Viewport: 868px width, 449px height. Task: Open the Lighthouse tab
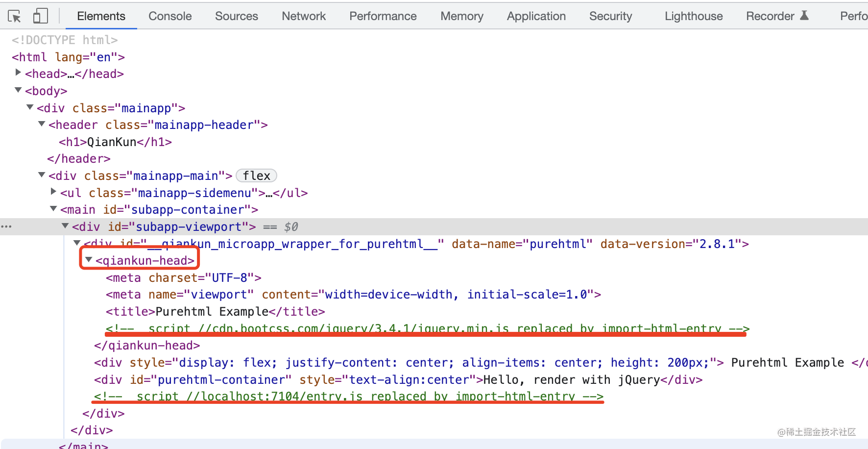pos(694,16)
